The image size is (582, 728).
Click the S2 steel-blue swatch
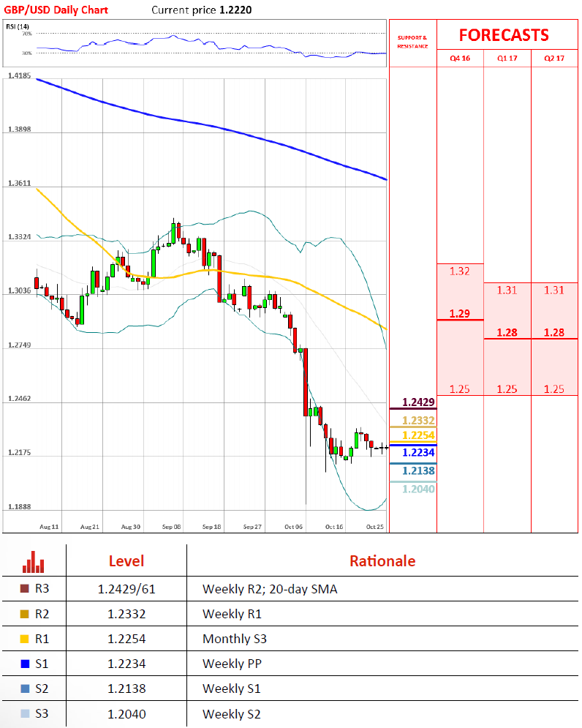pyautogui.click(x=25, y=688)
